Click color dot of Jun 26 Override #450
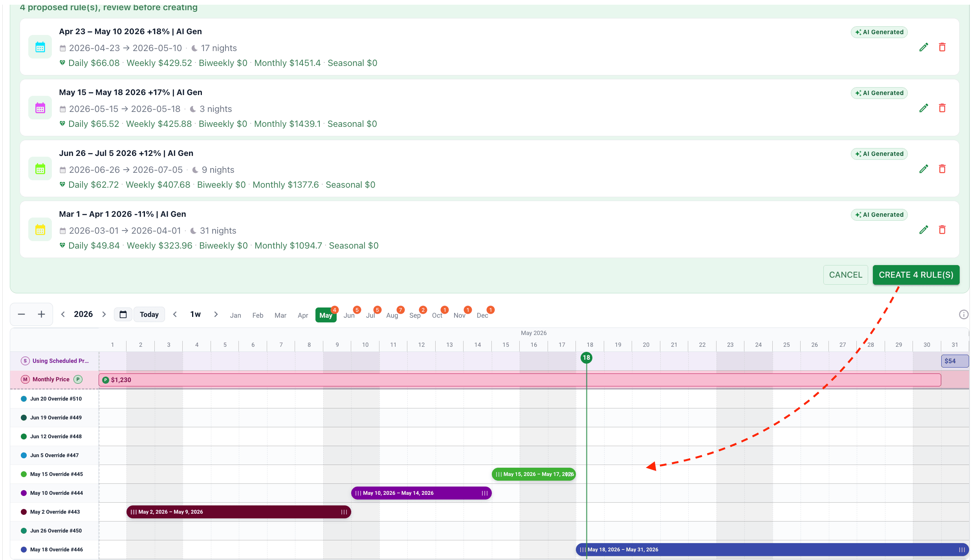 24,531
